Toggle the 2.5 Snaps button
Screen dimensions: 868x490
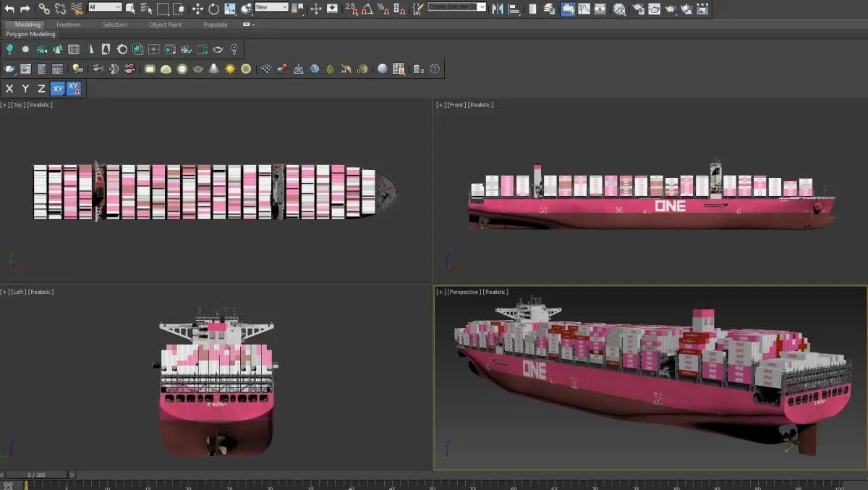pyautogui.click(x=352, y=9)
